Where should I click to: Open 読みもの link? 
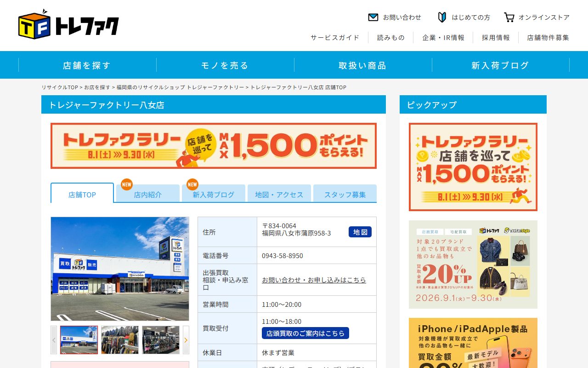tap(391, 38)
